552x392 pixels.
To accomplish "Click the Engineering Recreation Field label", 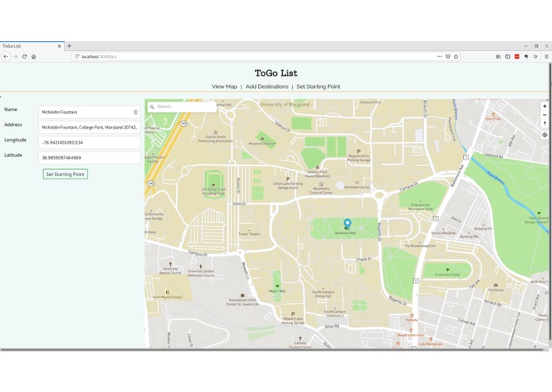I will (420, 207).
